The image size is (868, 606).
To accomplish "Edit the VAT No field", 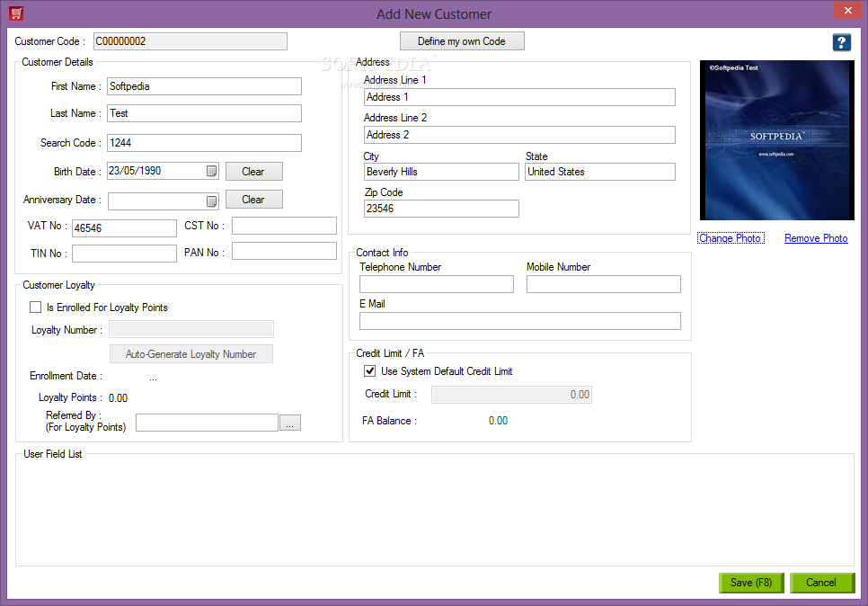I will tap(124, 228).
